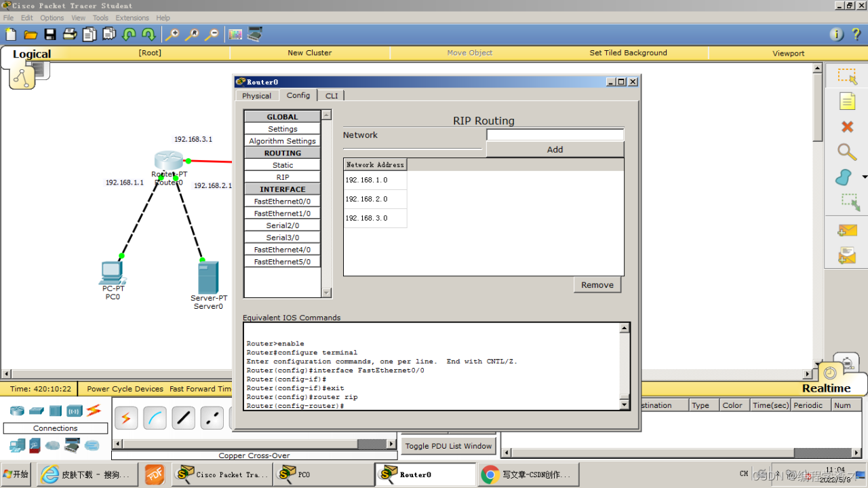The width and height of the screenshot is (868, 488).
Task: Select the Delete tool red X
Action: tap(846, 127)
